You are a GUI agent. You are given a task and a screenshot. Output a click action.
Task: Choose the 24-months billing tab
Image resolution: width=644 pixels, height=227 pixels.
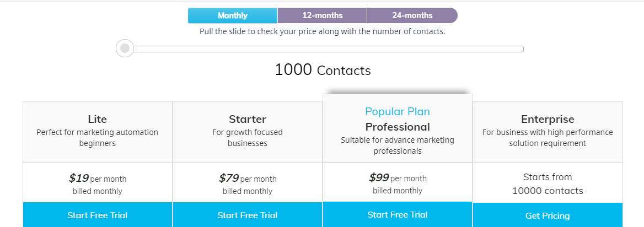(x=412, y=15)
